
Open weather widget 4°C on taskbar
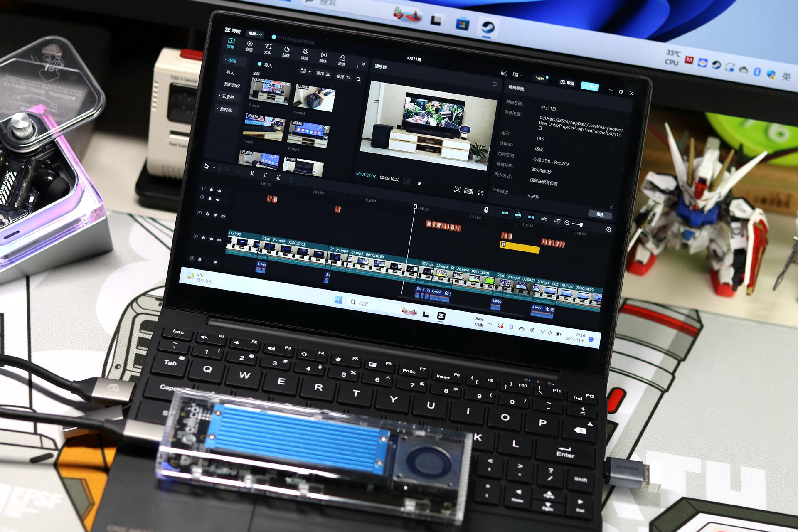pos(199,278)
